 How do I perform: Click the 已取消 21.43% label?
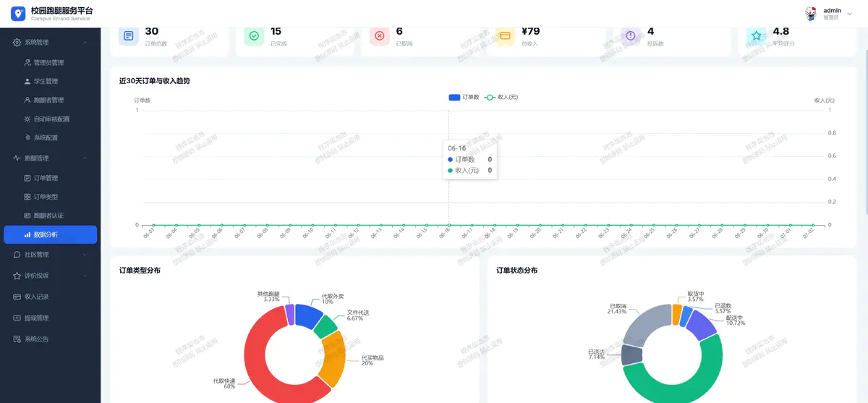coord(618,308)
